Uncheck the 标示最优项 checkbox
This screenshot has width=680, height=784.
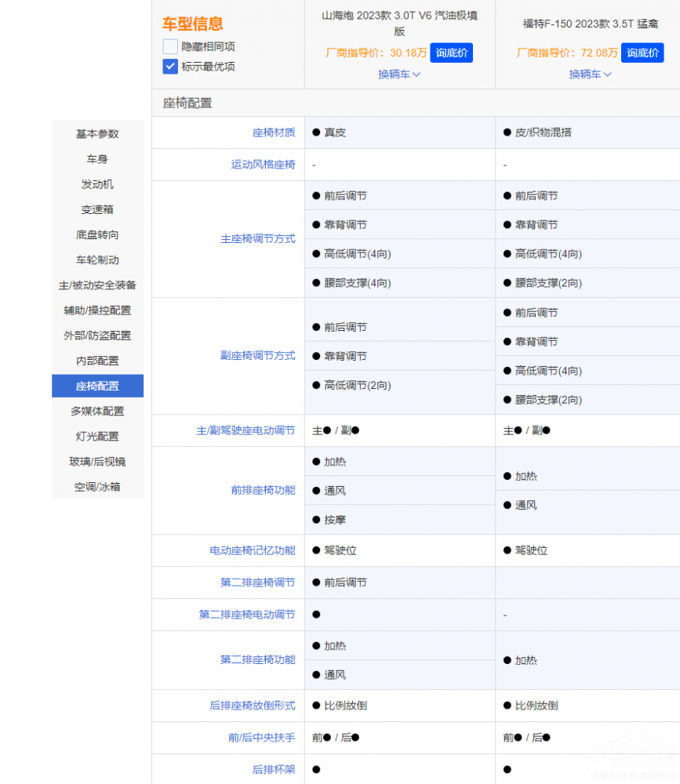click(x=170, y=67)
